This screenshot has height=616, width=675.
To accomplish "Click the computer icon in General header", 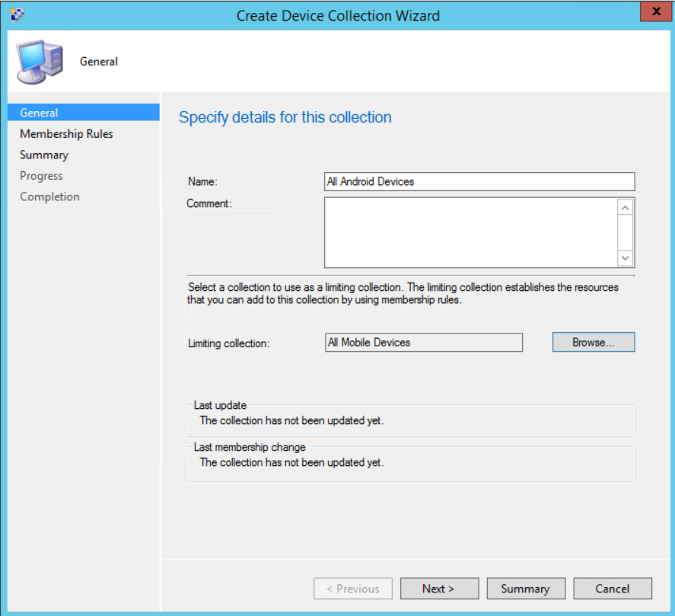I will pos(40,62).
